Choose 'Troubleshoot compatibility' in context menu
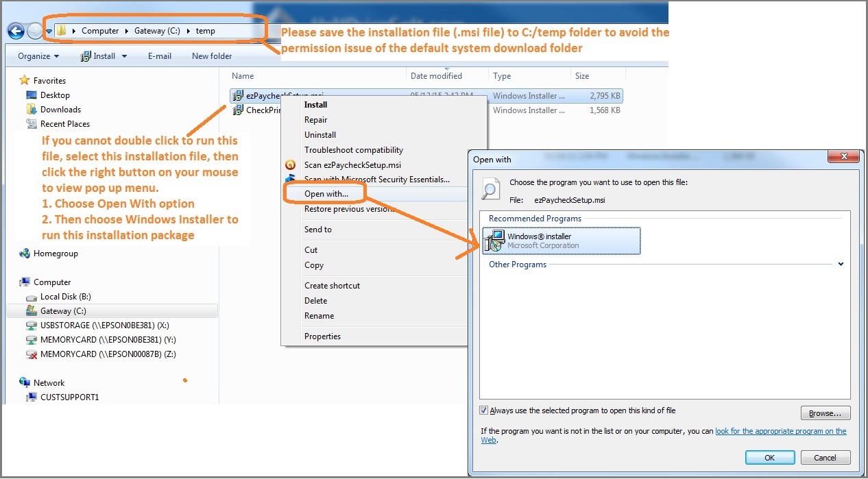 click(354, 150)
